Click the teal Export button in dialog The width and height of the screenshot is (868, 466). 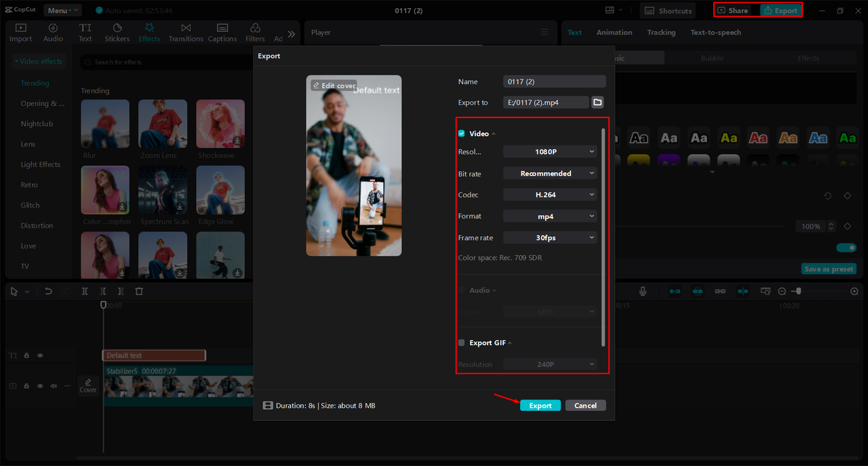point(540,406)
